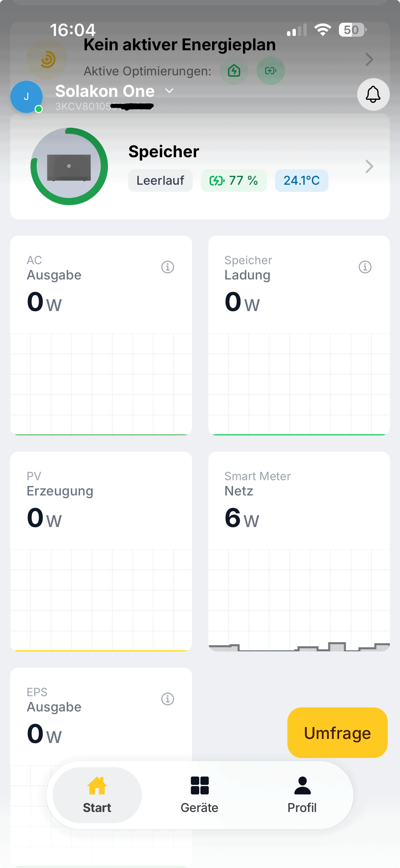Tap the blue J profile avatar

point(26,97)
